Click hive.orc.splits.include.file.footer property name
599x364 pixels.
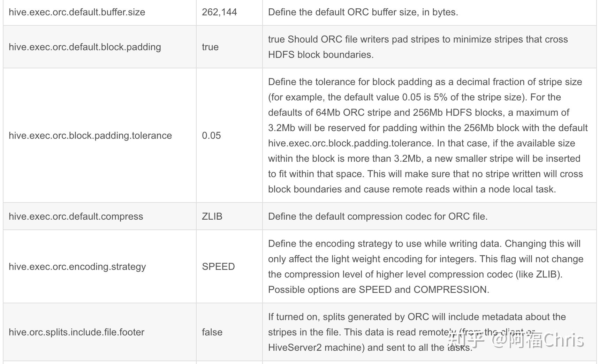[76, 332]
